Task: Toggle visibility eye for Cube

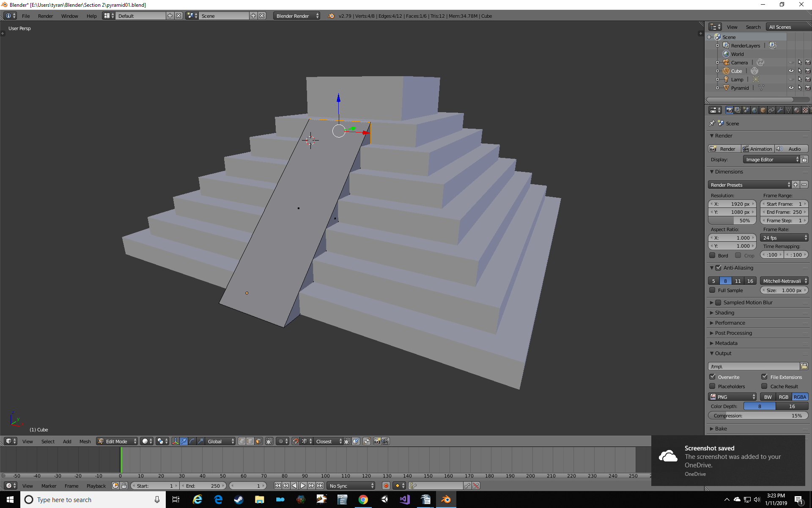Action: coord(791,71)
